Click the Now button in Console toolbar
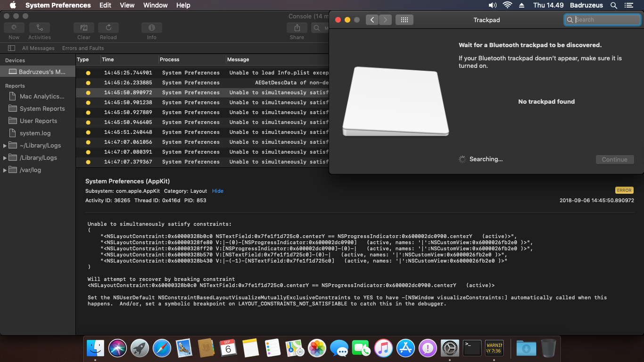 coord(14,28)
